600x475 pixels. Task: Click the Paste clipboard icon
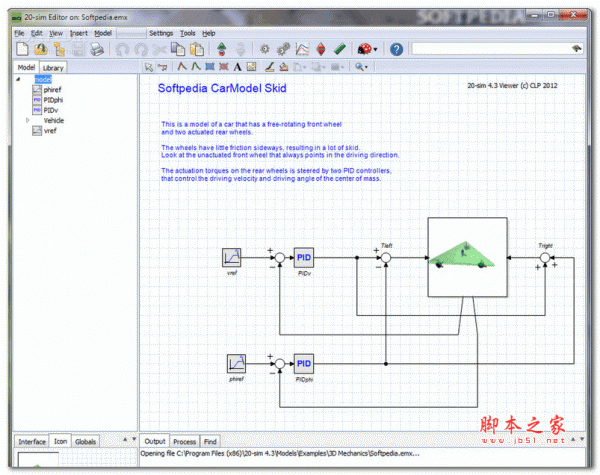tap(197, 49)
